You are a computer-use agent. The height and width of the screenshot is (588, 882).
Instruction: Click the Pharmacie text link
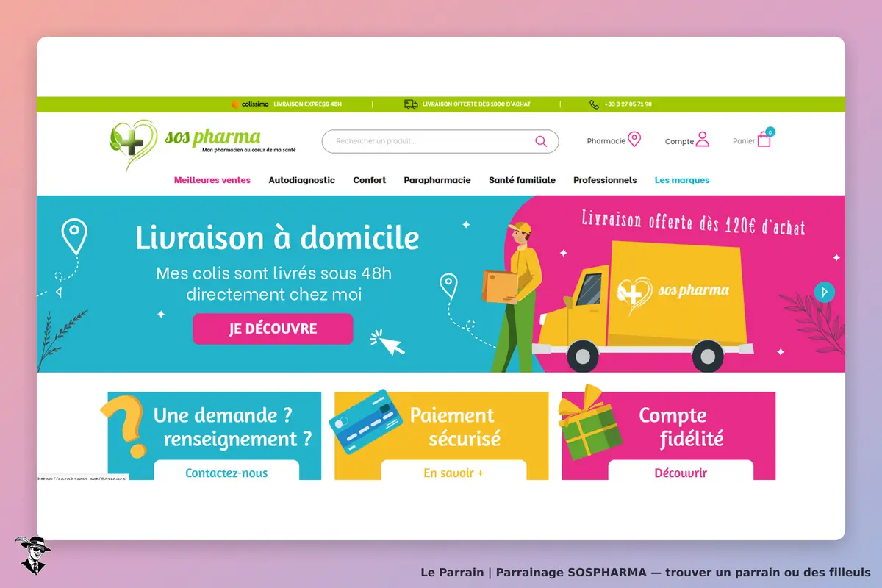pos(606,141)
